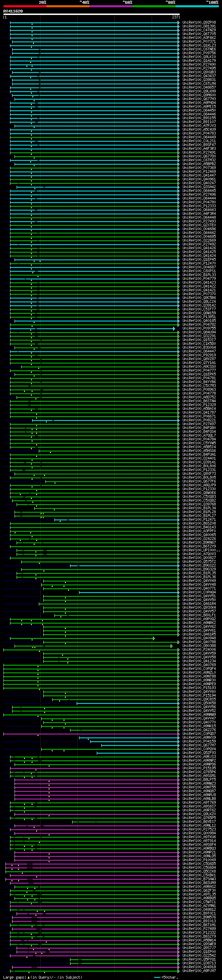Select the label UniRef100_P15193
The height and width of the screenshot is (980, 222).
(x=199, y=688)
